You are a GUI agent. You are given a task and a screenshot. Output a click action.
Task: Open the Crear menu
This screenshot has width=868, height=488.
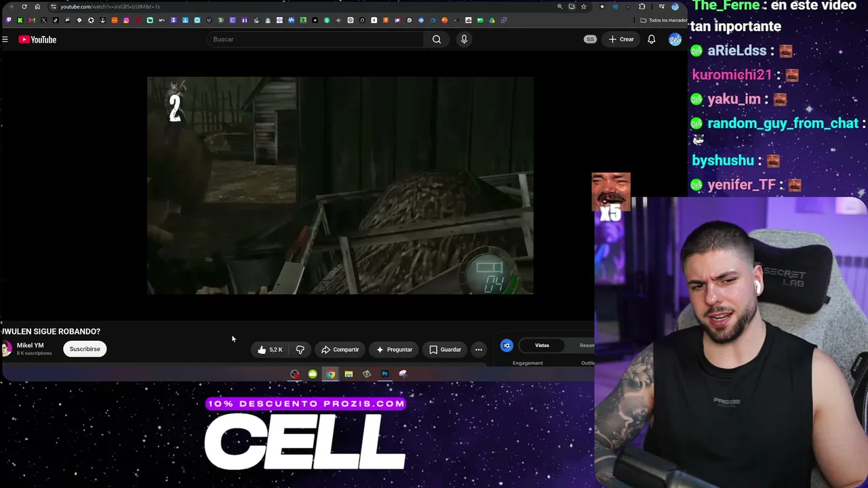(x=621, y=39)
